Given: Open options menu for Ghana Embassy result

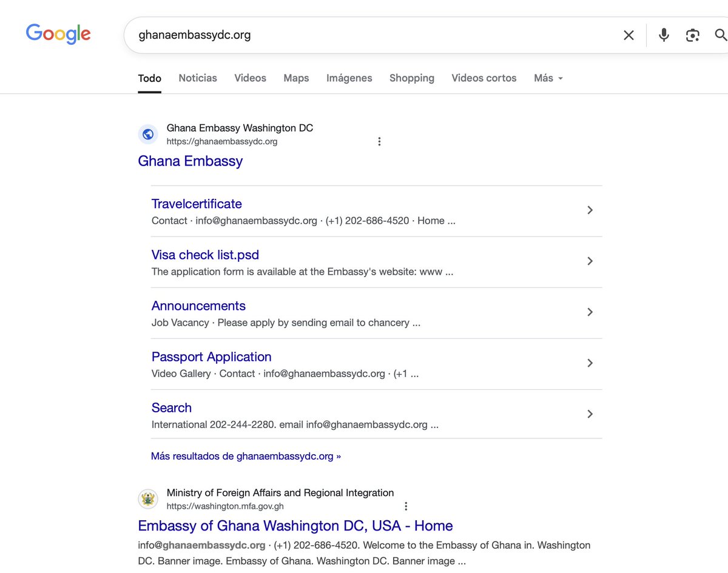Looking at the screenshot, I should 379,141.
